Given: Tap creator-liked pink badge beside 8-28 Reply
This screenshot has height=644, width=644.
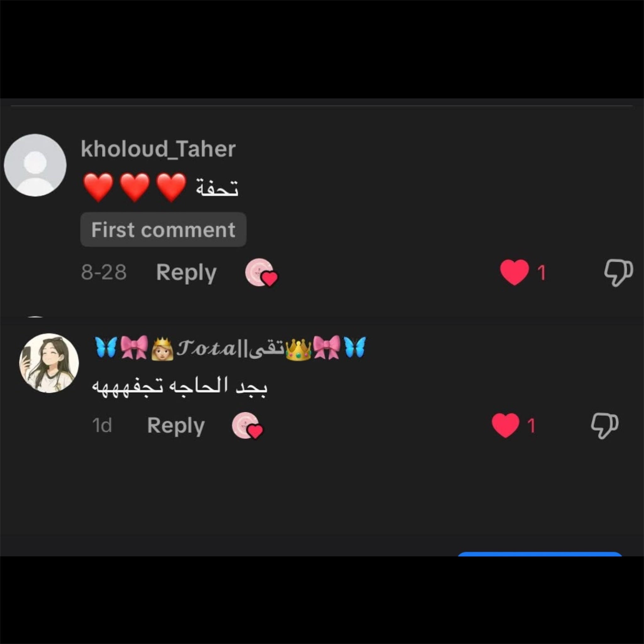Looking at the screenshot, I should tap(261, 272).
